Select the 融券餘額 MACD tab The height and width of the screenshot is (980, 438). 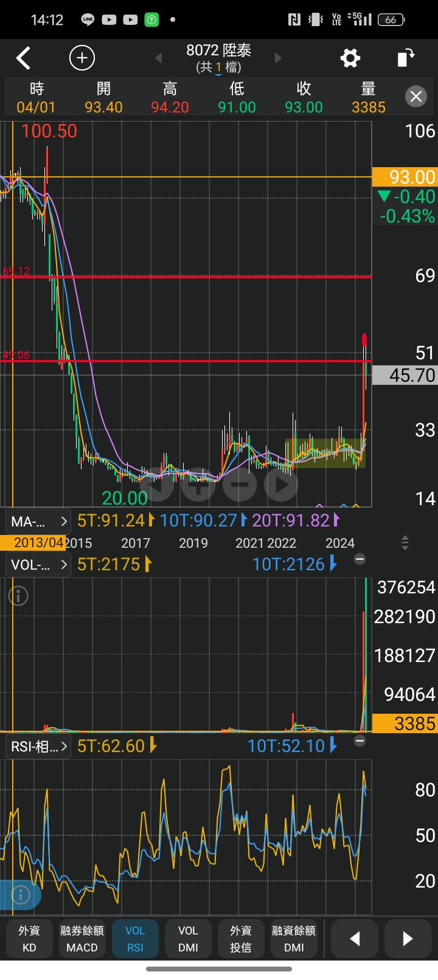(x=82, y=939)
